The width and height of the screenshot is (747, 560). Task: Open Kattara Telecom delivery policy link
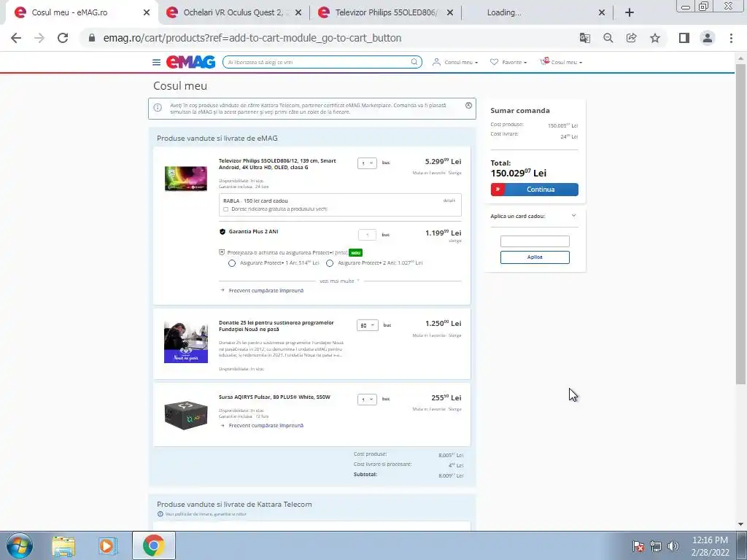point(205,514)
